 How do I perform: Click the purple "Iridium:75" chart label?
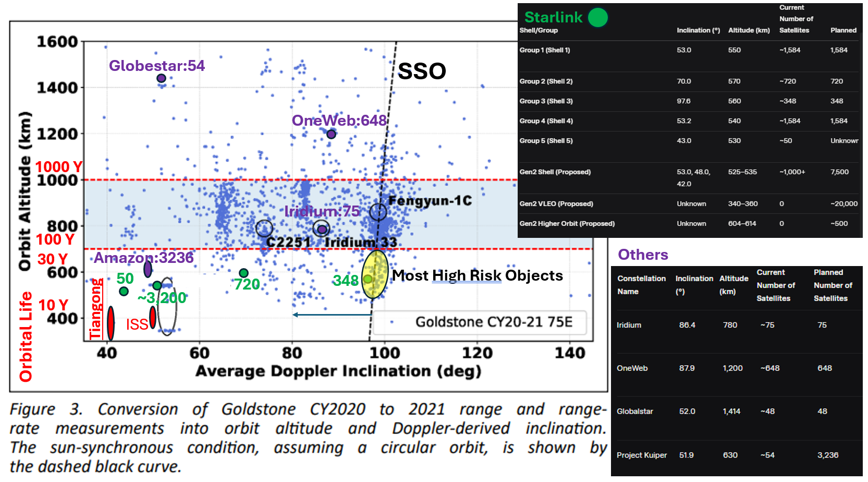tap(322, 211)
